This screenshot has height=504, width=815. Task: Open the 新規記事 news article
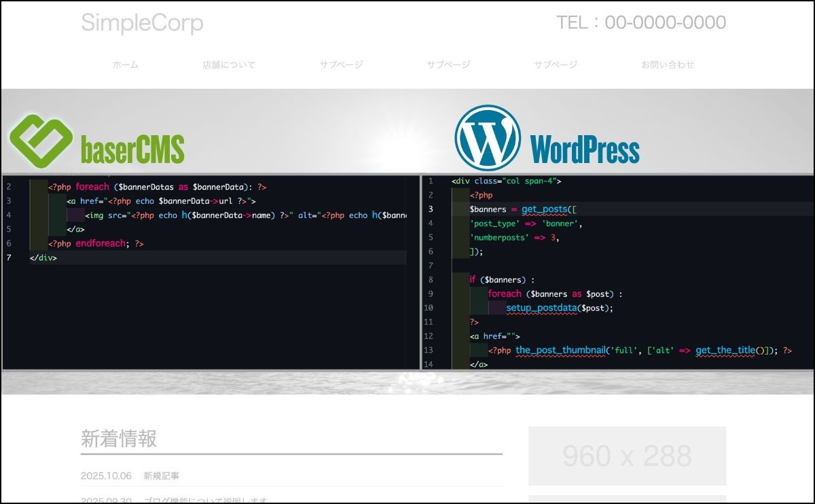(x=162, y=476)
